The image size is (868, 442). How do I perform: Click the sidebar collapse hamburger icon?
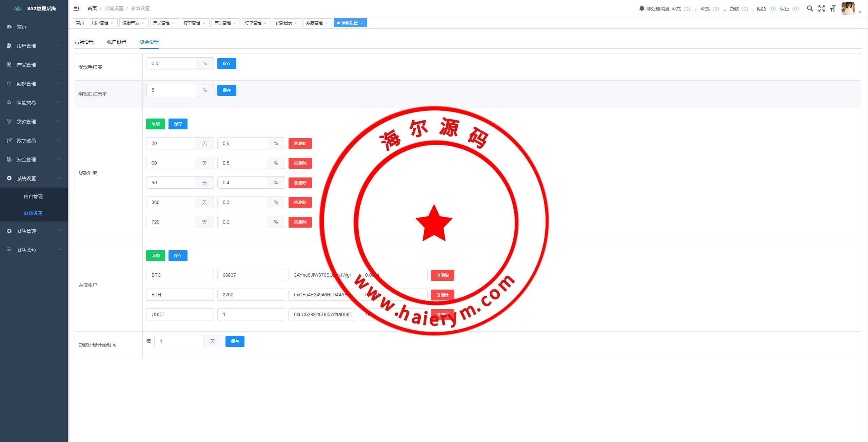[x=76, y=8]
